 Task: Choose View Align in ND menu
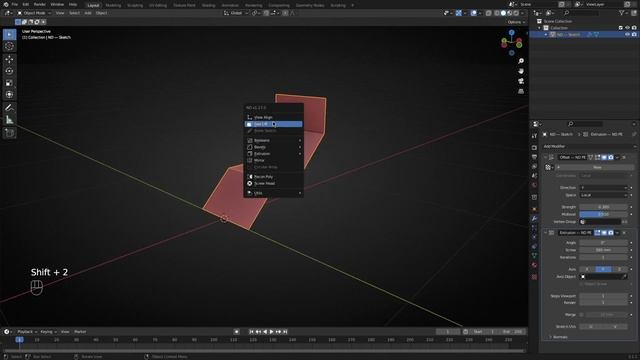coord(273,117)
